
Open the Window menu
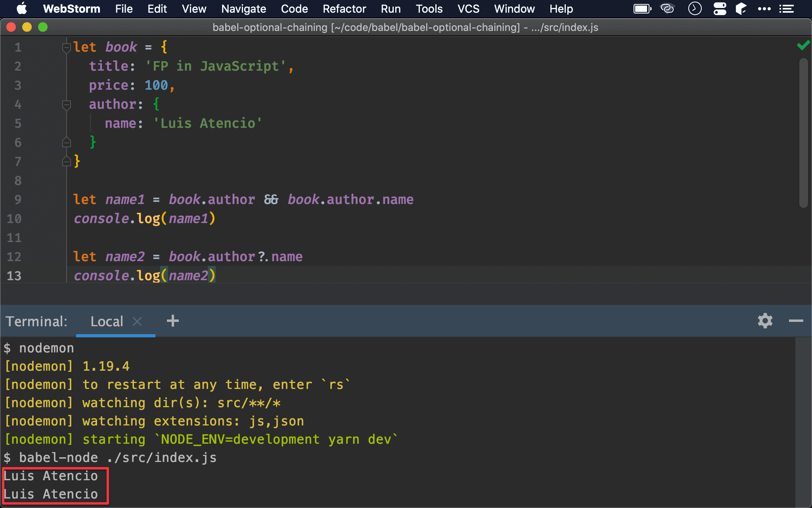(514, 9)
